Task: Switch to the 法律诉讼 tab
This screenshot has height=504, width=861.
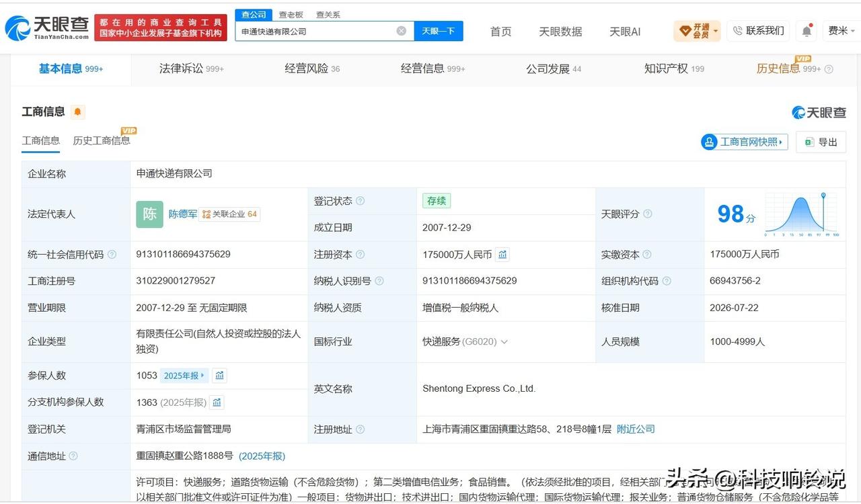Action: tap(192, 69)
